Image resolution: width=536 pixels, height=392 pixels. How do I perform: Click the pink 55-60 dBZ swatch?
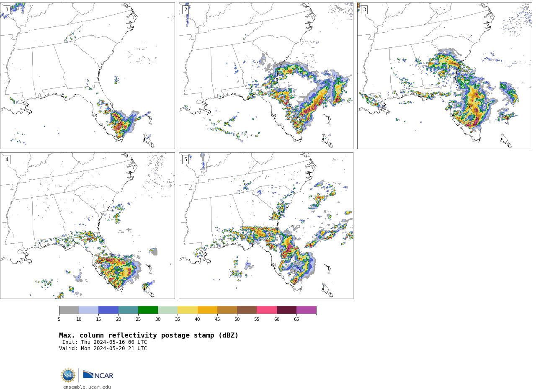pyautogui.click(x=267, y=310)
